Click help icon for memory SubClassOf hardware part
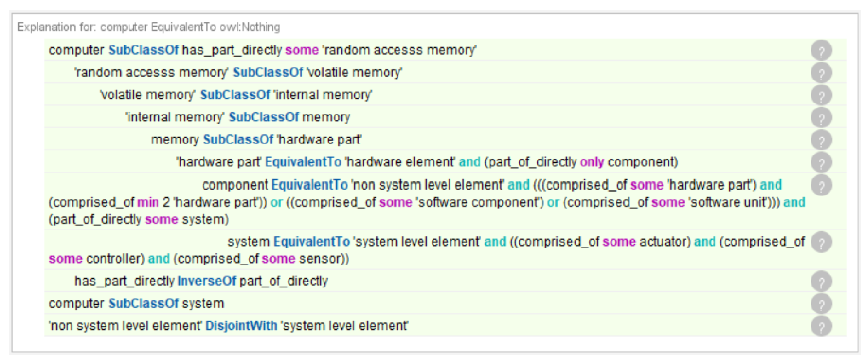The width and height of the screenshot is (868, 360). click(821, 140)
